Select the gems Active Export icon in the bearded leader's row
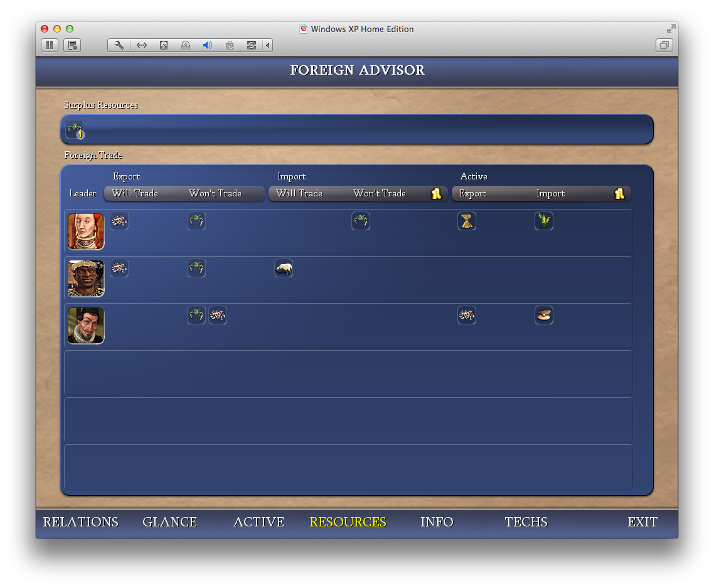Screen dimensions: 714x588 [467, 315]
